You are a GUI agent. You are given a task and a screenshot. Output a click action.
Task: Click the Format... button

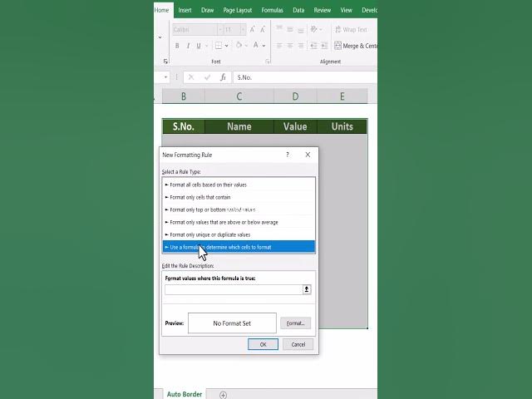tap(296, 323)
